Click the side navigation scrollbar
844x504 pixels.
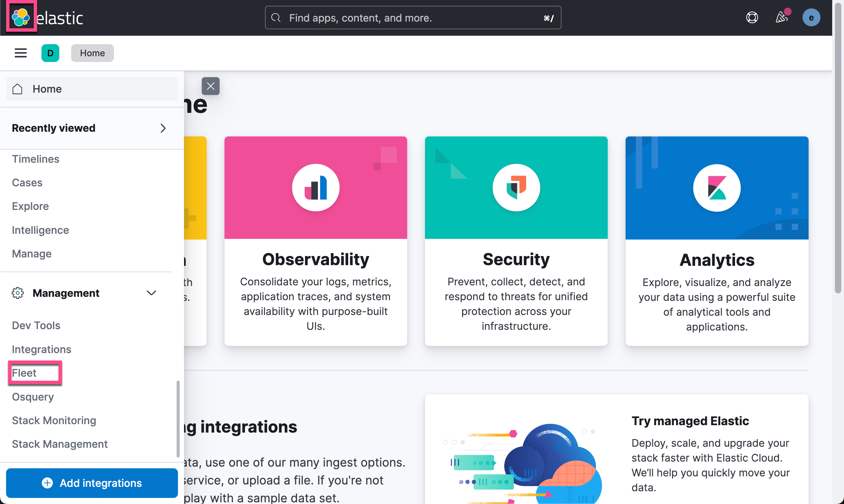[x=178, y=418]
